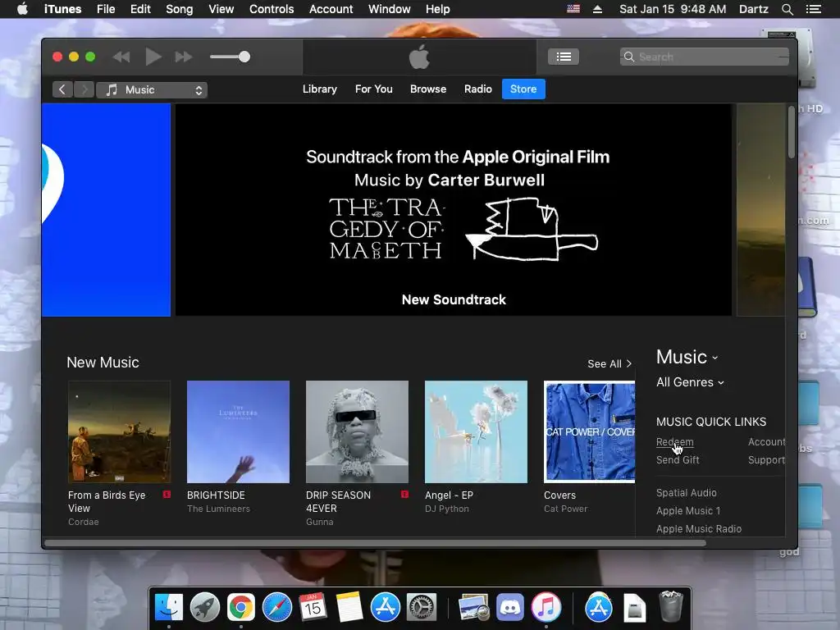Image resolution: width=840 pixels, height=630 pixels.
Task: Go back with the left chevron button
Action: [62, 89]
